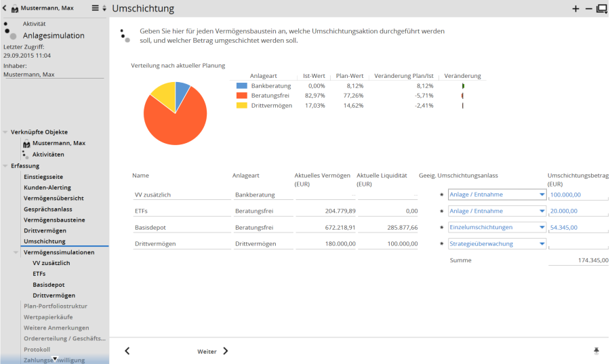610x364 pixels.
Task: Click the plus icon in the title bar
Action: (x=576, y=9)
